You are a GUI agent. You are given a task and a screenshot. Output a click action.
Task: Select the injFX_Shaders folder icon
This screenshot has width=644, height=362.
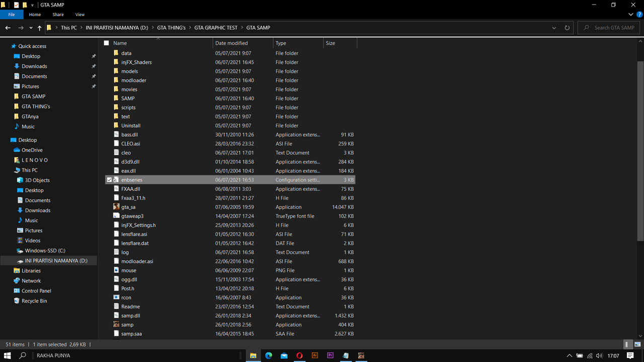tap(117, 62)
